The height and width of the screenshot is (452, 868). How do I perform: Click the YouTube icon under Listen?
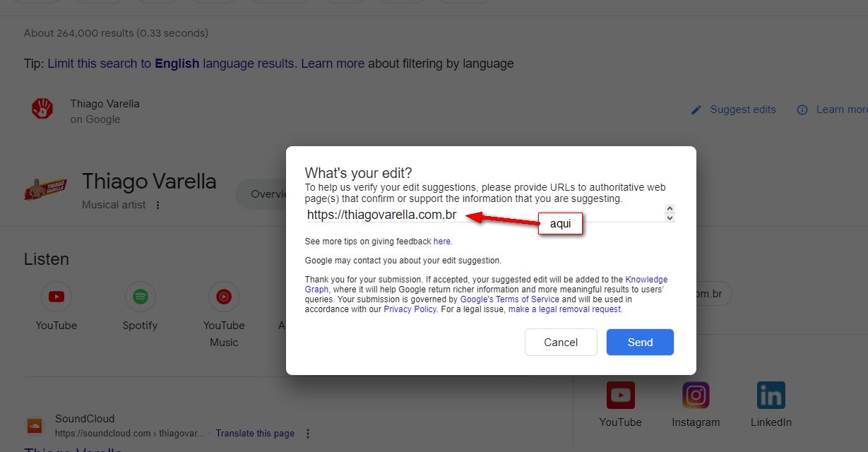(57, 297)
